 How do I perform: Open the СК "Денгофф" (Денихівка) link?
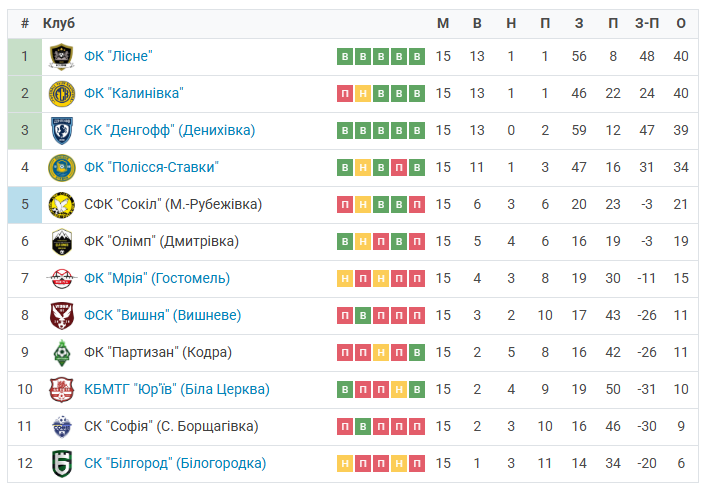point(170,130)
